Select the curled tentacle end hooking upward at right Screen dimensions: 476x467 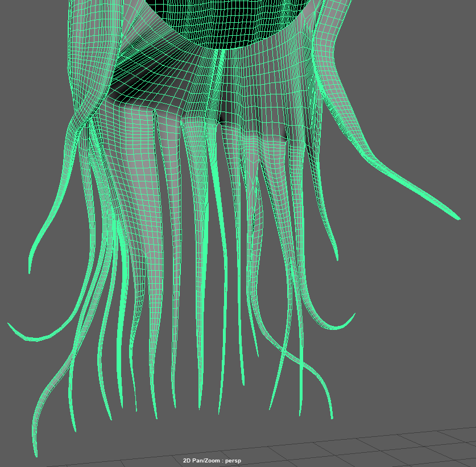point(354,315)
